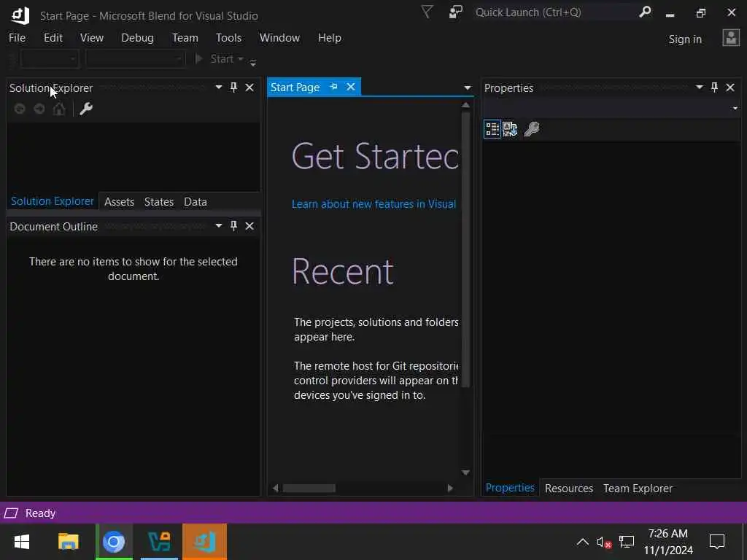The width and height of the screenshot is (747, 560).
Task: Click the Start Page horizontal scroll right arrow
Action: 450,488
